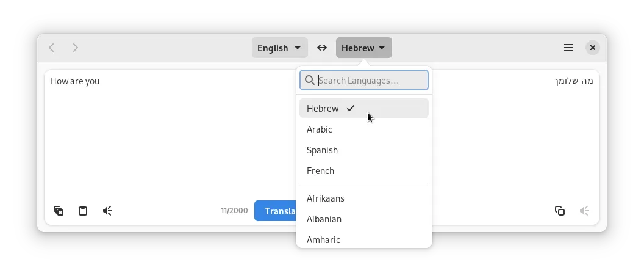The width and height of the screenshot is (644, 273).
Task: Click the swap languages arrows icon
Action: click(322, 48)
